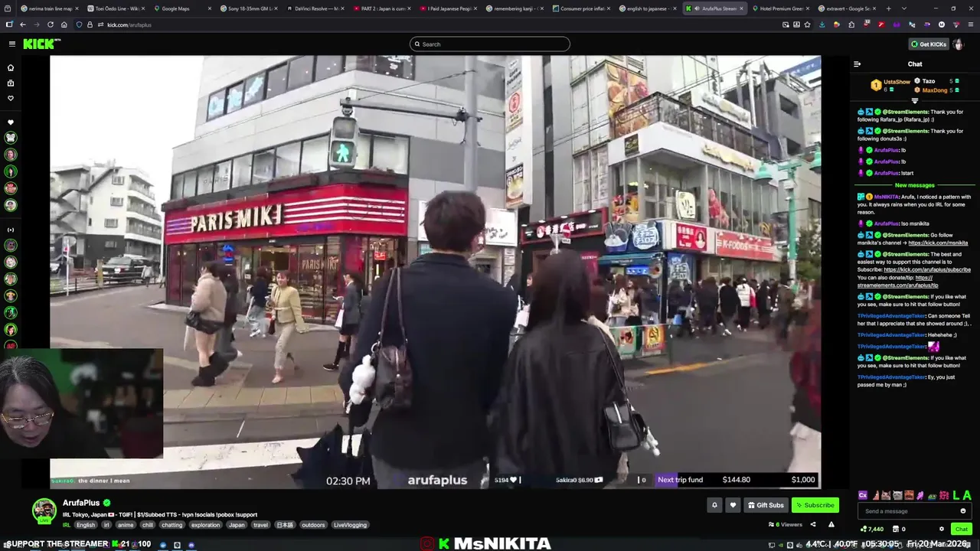Collapse the chat panel with arrow icon

click(x=857, y=64)
